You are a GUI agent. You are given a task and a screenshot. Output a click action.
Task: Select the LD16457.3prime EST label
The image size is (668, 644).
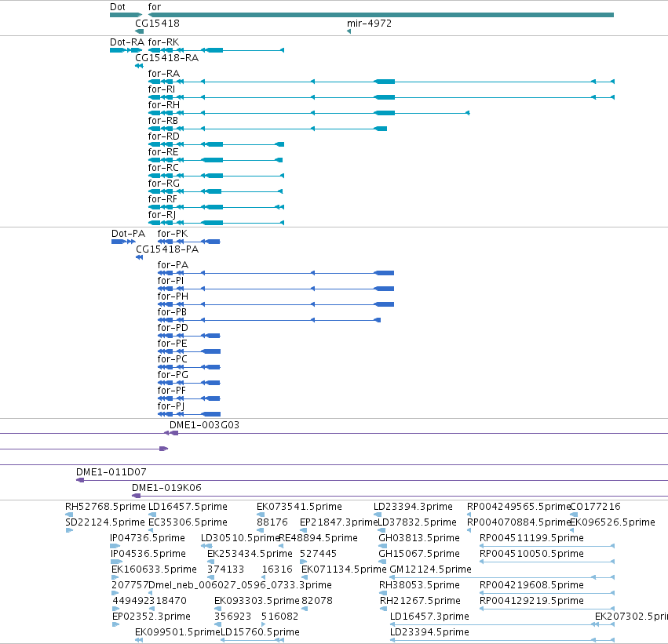pyautogui.click(x=429, y=617)
